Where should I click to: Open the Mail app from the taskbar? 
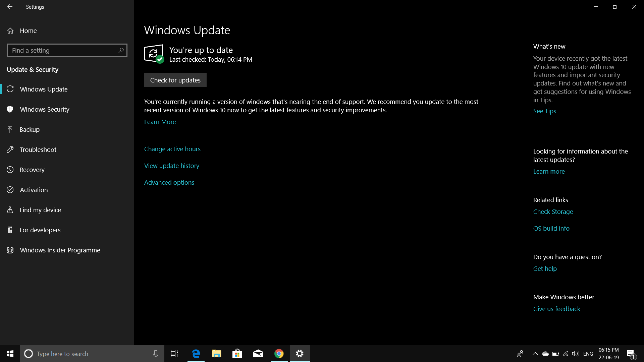coord(258,354)
